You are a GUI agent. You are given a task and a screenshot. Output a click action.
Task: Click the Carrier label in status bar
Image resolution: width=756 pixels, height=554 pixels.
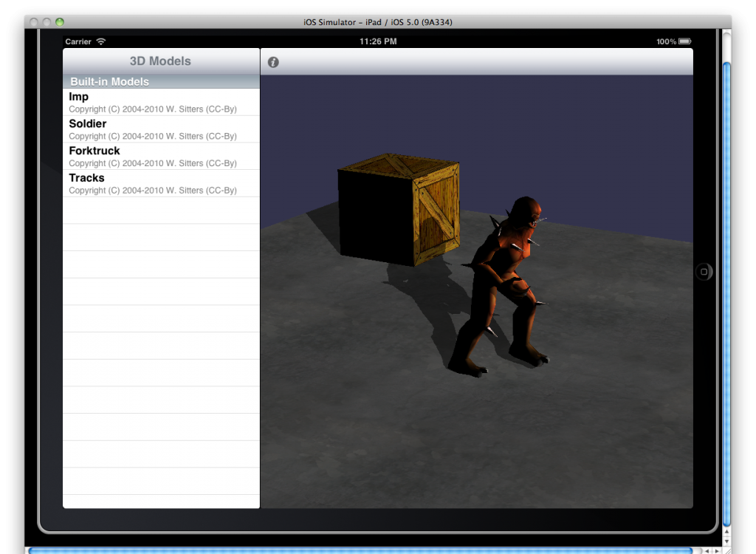click(x=78, y=41)
